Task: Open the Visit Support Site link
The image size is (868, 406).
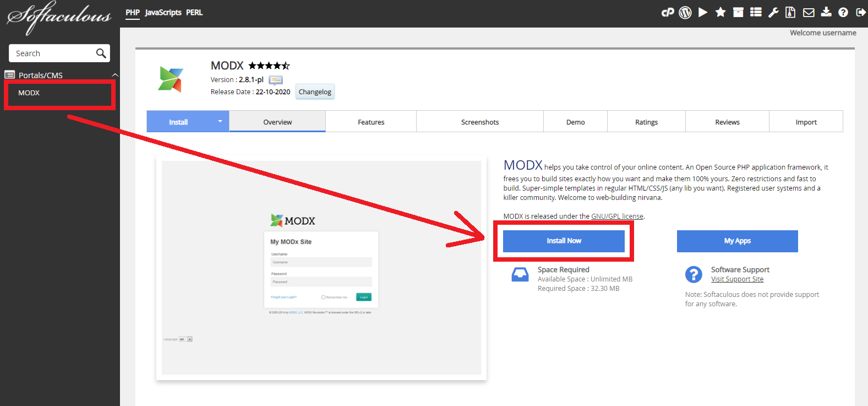Action: [737, 279]
